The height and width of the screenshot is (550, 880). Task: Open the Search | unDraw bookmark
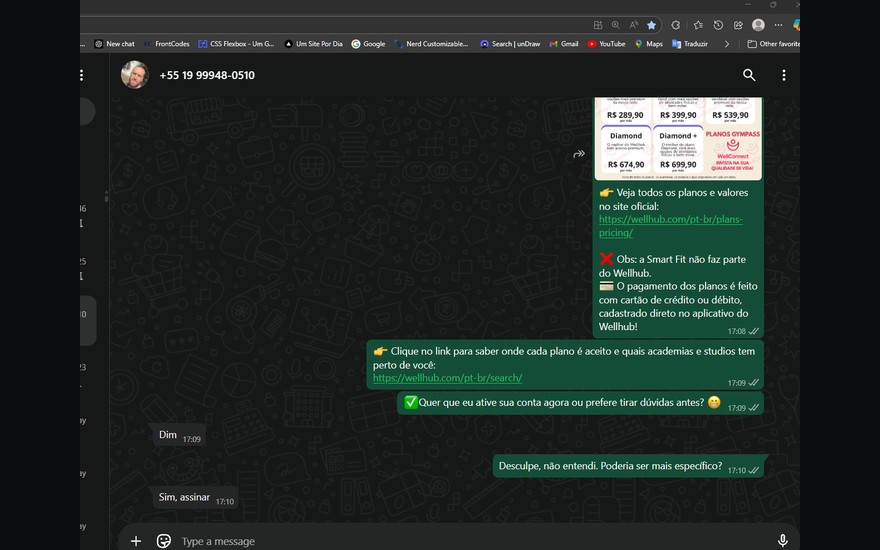510,44
